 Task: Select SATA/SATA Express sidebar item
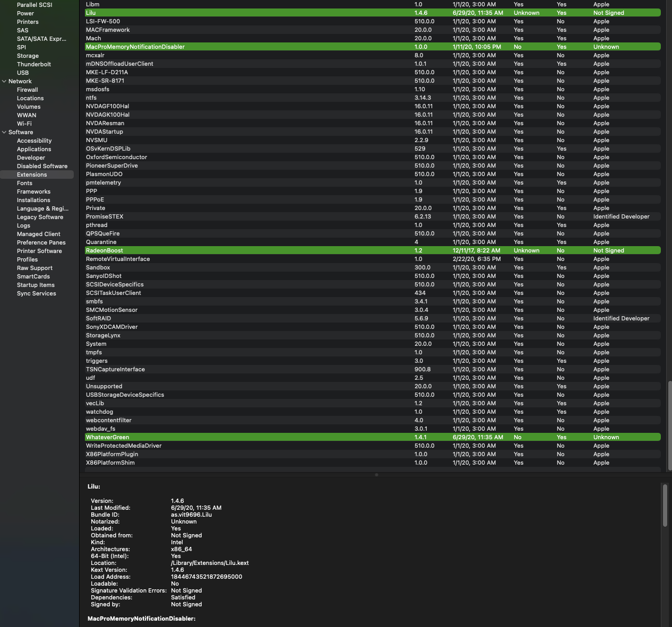(41, 39)
